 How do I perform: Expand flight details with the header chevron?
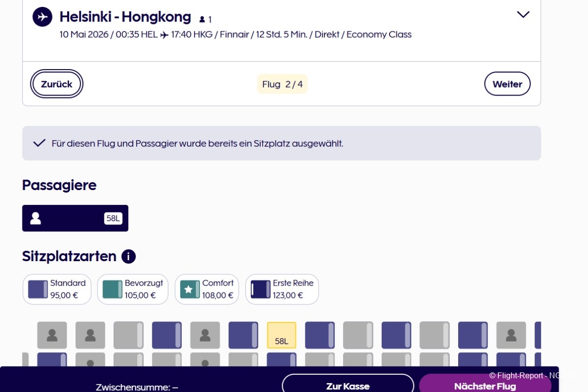click(523, 15)
